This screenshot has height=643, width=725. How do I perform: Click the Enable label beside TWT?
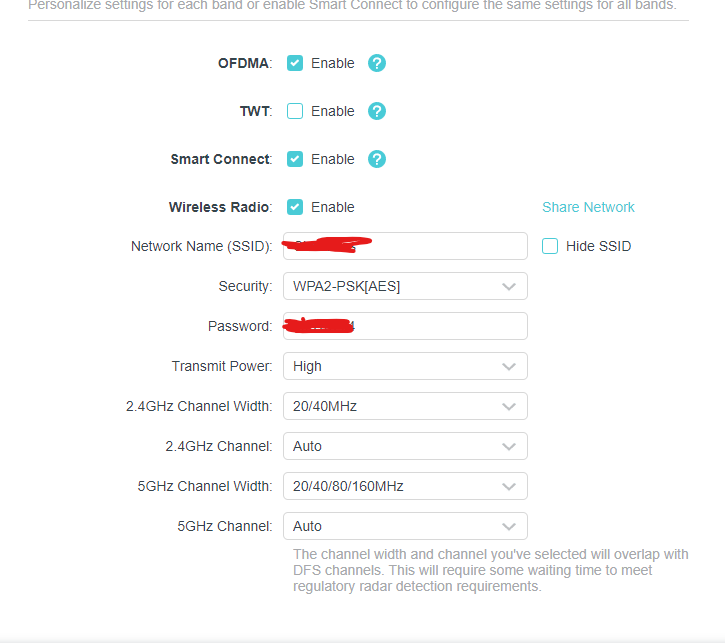pos(332,111)
